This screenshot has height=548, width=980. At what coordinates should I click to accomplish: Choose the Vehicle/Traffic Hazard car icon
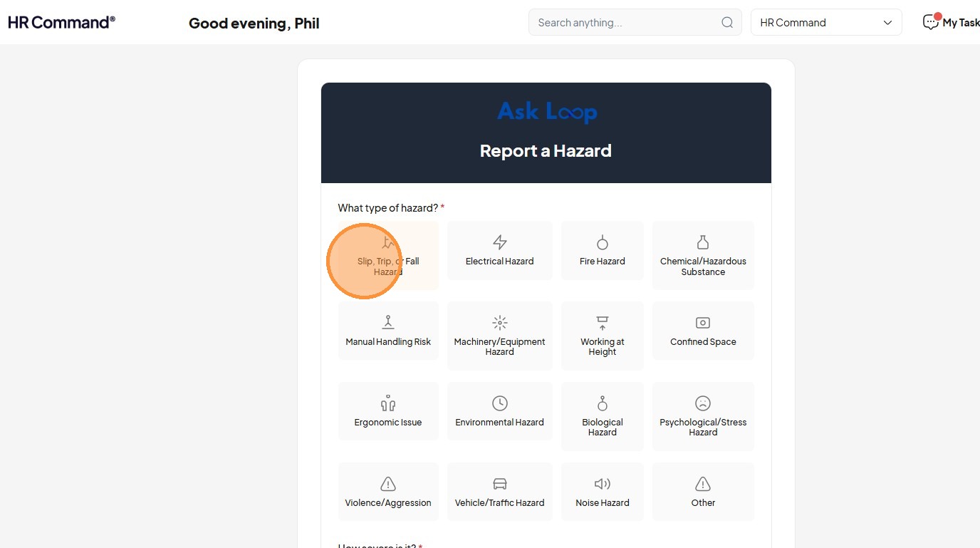coord(500,484)
